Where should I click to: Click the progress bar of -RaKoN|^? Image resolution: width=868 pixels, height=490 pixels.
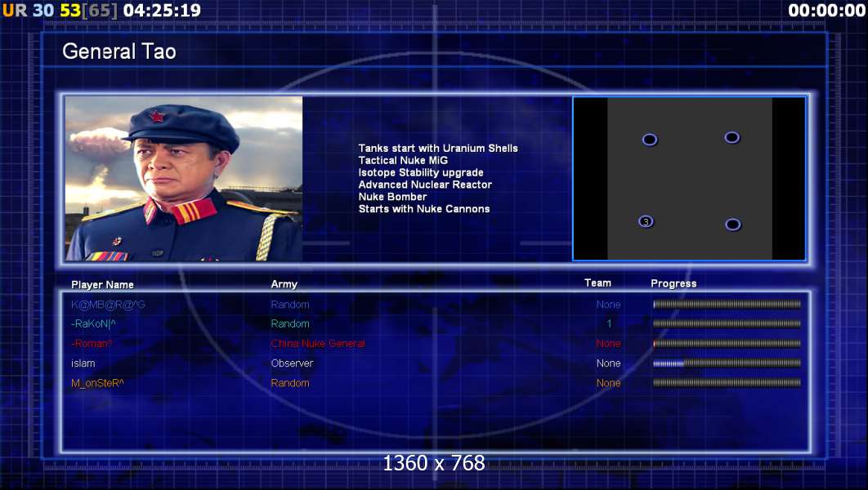(x=727, y=323)
